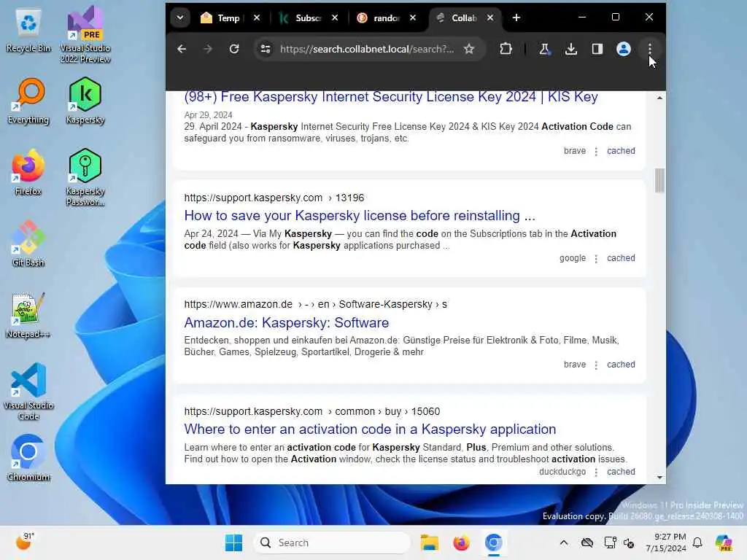Screen dimensions: 747x560
Task: Switch to the Subscr tab
Action: (307, 18)
